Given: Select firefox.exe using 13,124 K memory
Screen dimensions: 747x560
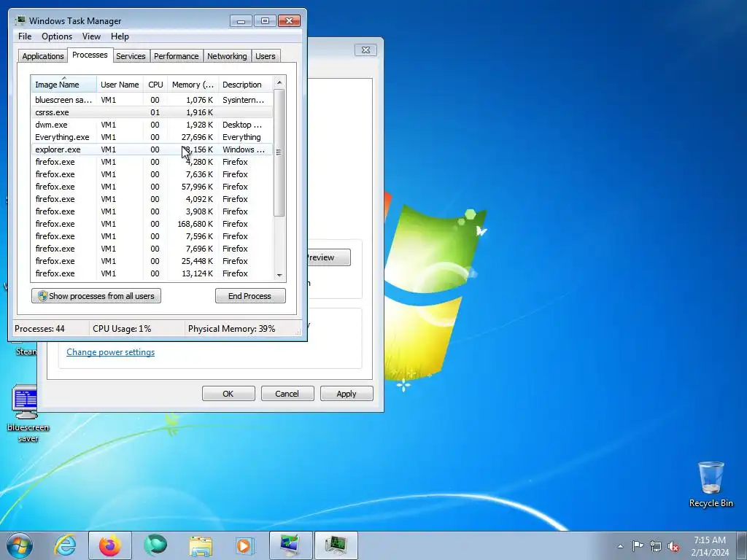Looking at the screenshot, I should tap(152, 273).
